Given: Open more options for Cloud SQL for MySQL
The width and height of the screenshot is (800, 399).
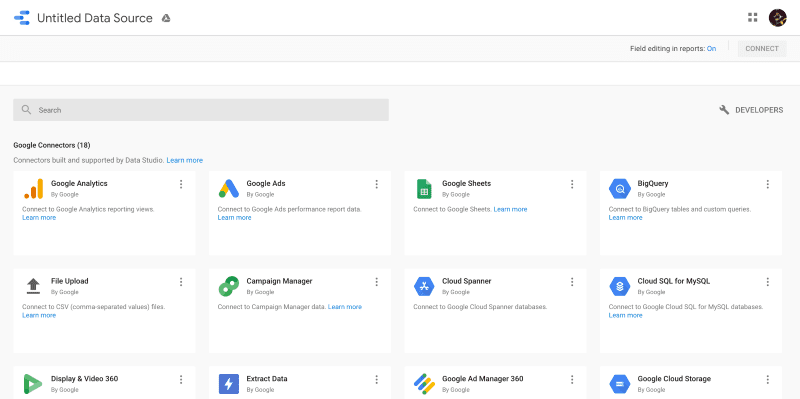Looking at the screenshot, I should (767, 282).
